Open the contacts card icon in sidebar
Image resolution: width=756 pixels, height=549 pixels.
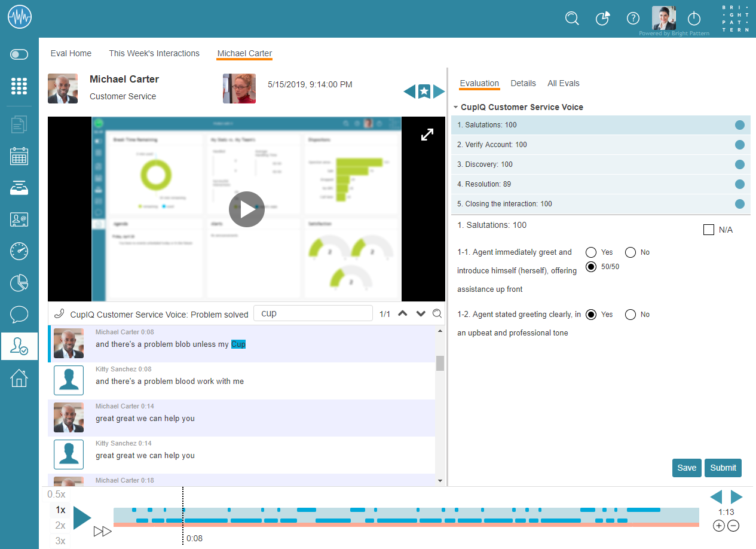(x=19, y=219)
